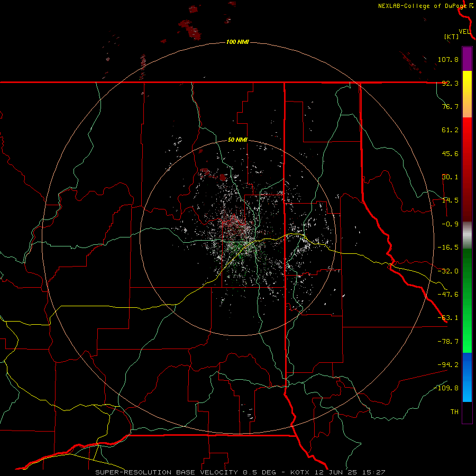The width and height of the screenshot is (476, 476).
Task: Click the black TH segment of the color bar
Action: [x=467, y=413]
